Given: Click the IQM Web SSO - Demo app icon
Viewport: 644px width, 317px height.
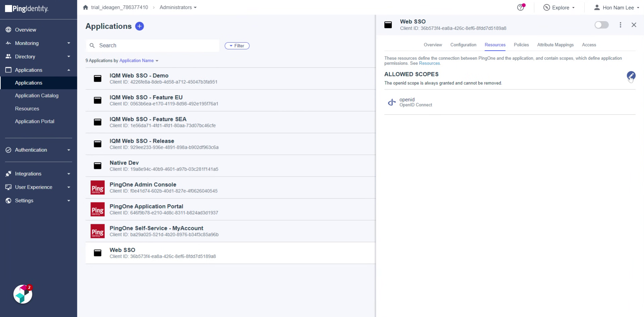Looking at the screenshot, I should 97,79.
